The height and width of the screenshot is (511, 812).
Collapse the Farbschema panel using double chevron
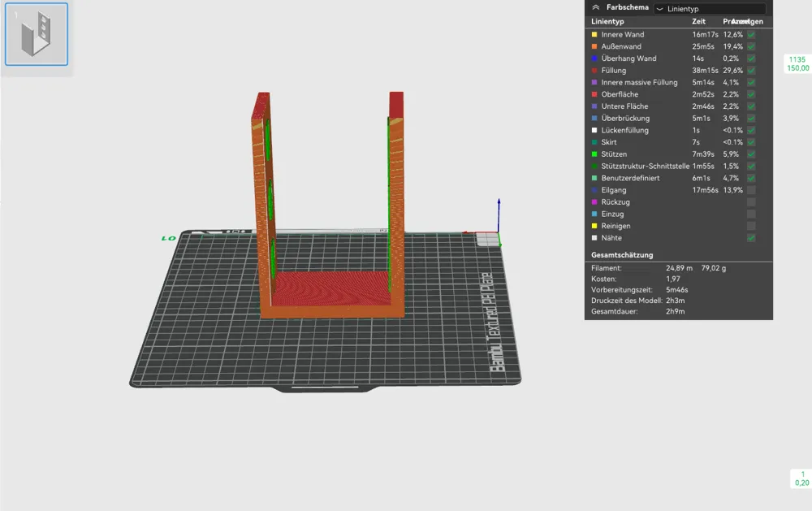click(x=595, y=7)
